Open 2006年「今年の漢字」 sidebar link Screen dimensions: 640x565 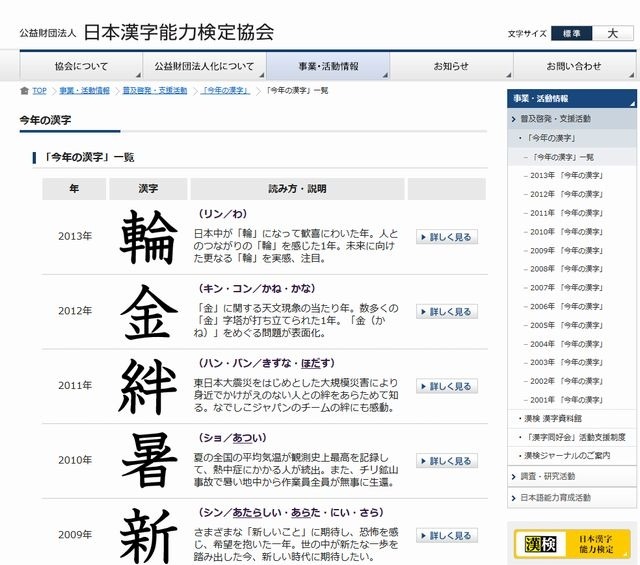coord(567,307)
